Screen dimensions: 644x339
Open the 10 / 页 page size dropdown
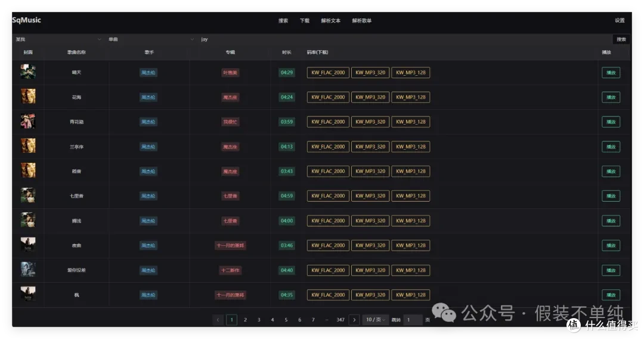(x=376, y=320)
